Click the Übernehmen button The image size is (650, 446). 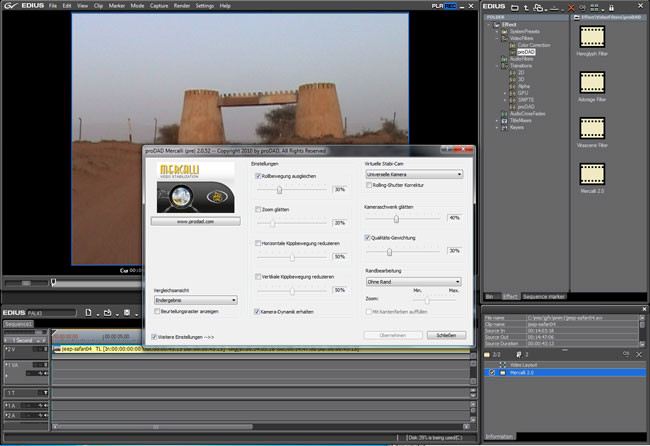pos(393,335)
